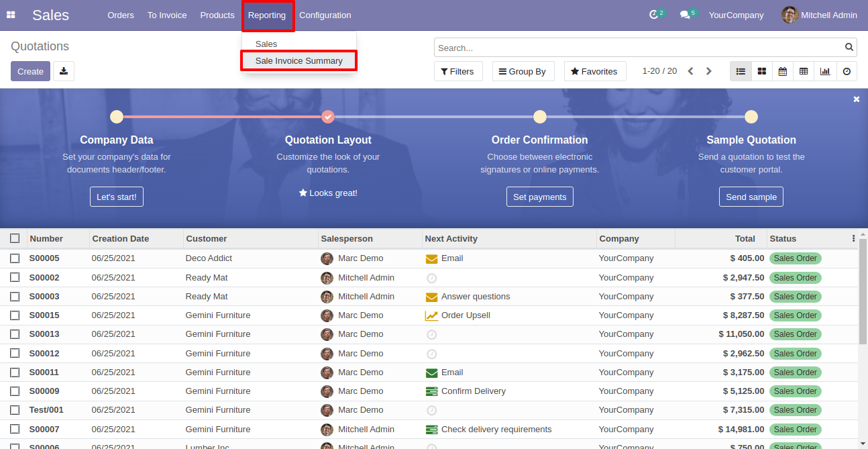868x449 pixels.
Task: Click the Sales app title
Action: click(x=50, y=15)
